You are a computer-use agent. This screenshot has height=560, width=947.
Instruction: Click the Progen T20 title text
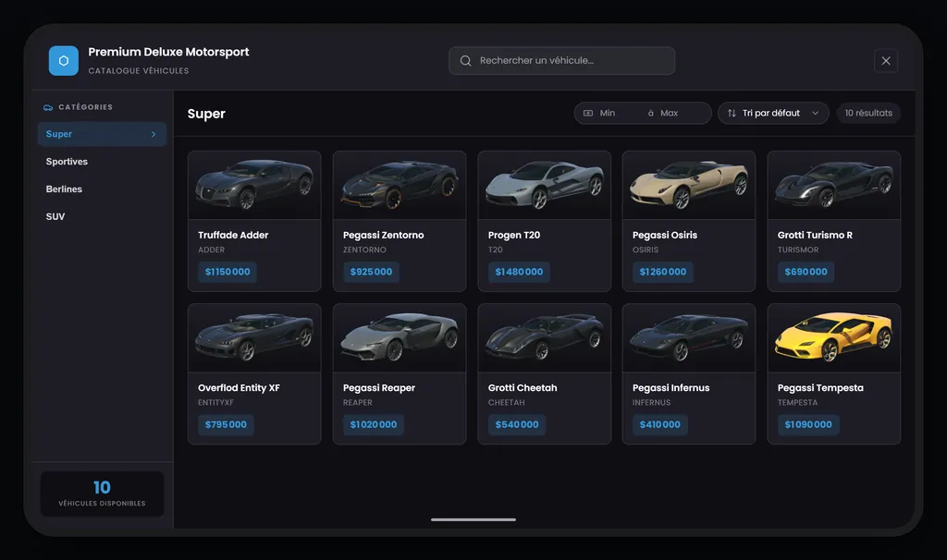pos(514,236)
